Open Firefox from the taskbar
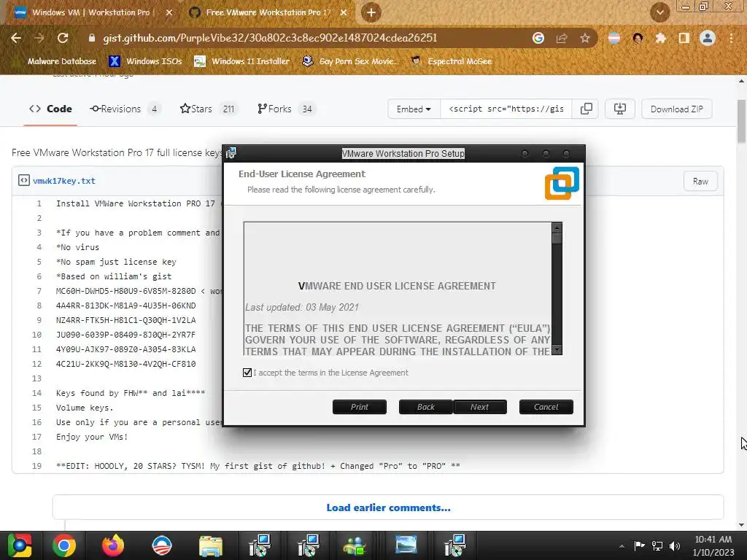The image size is (747, 560). pyautogui.click(x=113, y=545)
